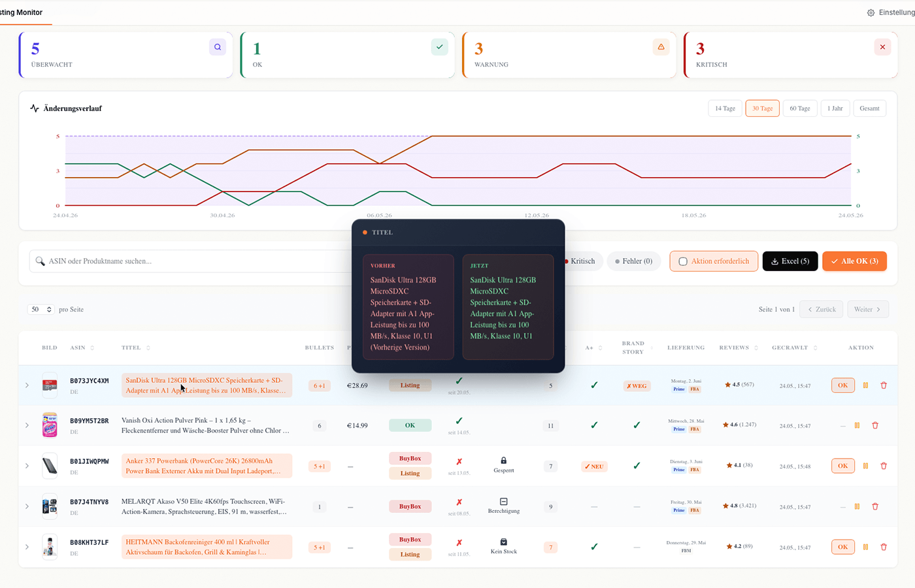Click the A+ checkmark in the B08KHT37LF row

click(x=594, y=547)
